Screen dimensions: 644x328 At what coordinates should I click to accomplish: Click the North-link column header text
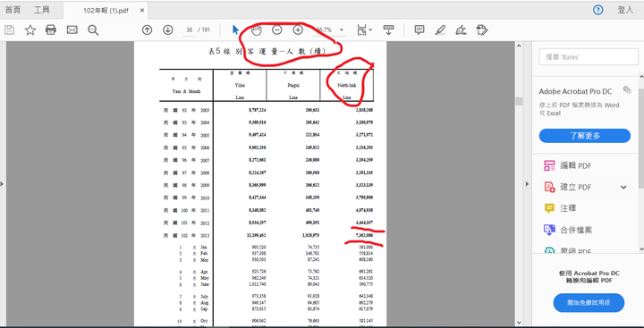[x=347, y=86]
